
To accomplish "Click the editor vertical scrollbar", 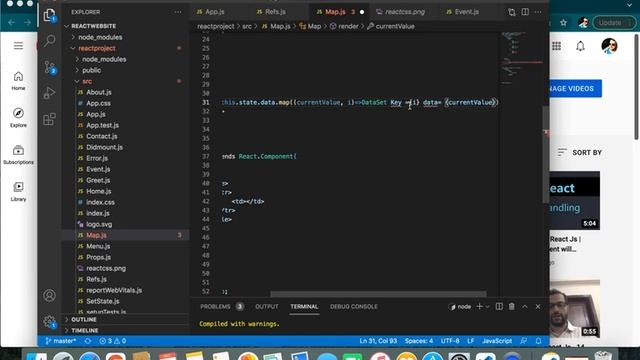I will [x=546, y=154].
